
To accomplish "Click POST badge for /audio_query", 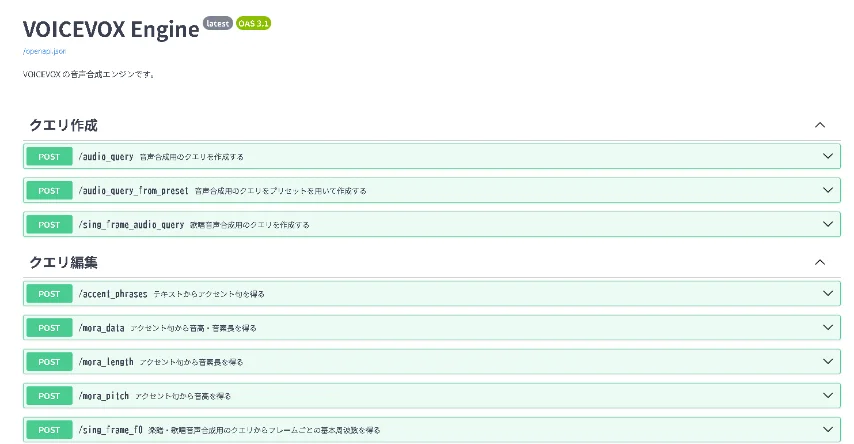I will (x=49, y=157).
